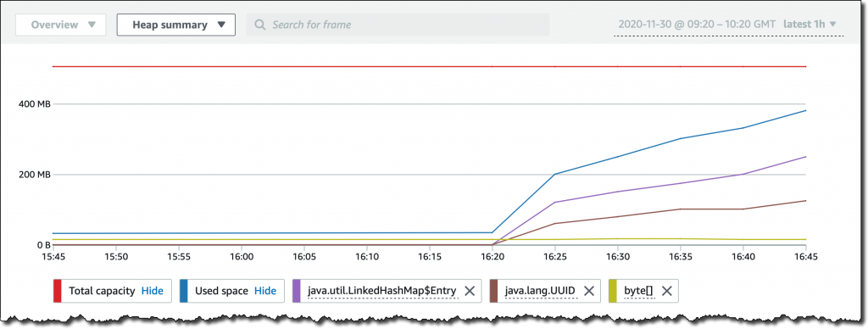Expand the latest 1h time range selector

[810, 25]
